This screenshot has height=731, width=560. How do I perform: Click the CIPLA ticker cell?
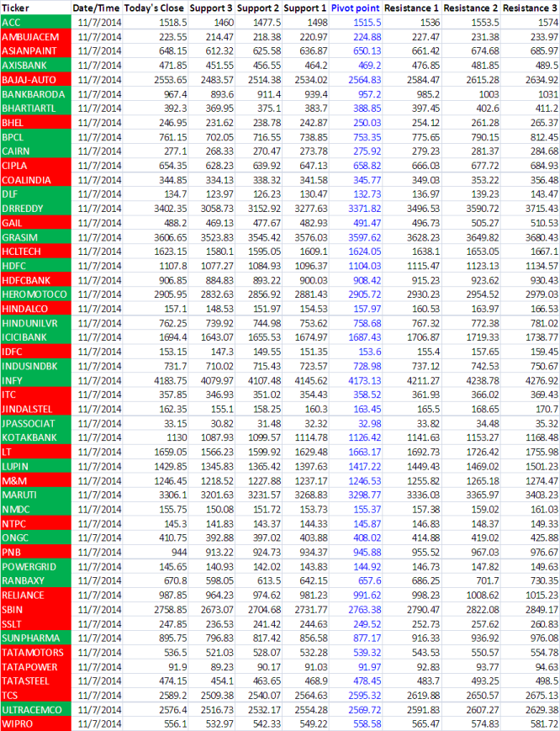tap(36, 166)
